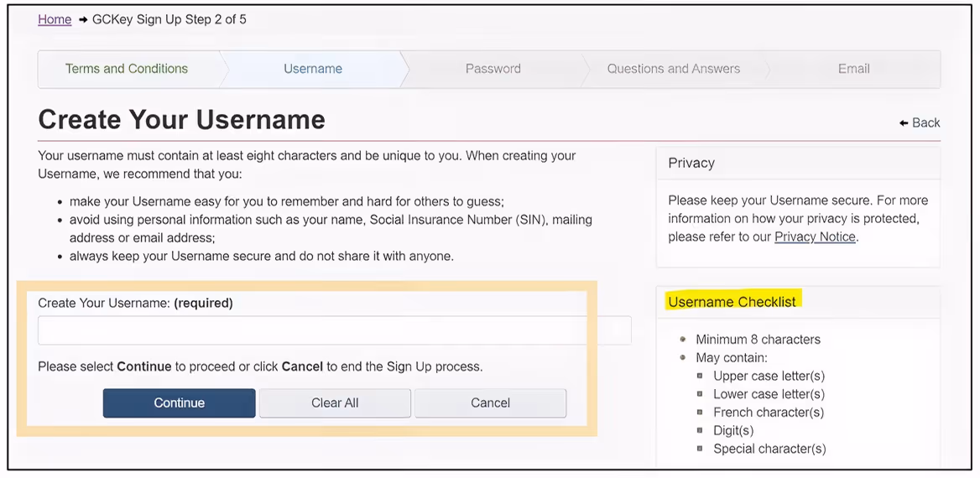Click the 'Digit(s)' checklist item
Viewport: 980px width, 478px height.
[x=733, y=430]
